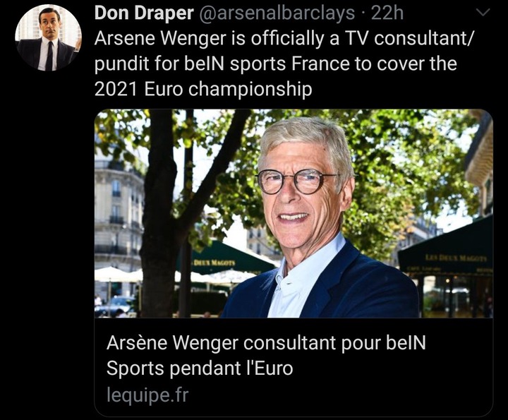Open the Arsène Wenger link card photo
This screenshot has height=420, width=508.
[x=294, y=214]
